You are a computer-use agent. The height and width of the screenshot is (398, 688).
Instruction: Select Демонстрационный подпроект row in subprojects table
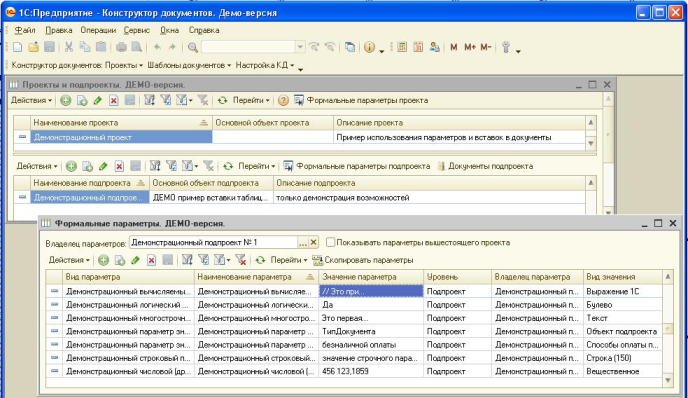[299, 198]
